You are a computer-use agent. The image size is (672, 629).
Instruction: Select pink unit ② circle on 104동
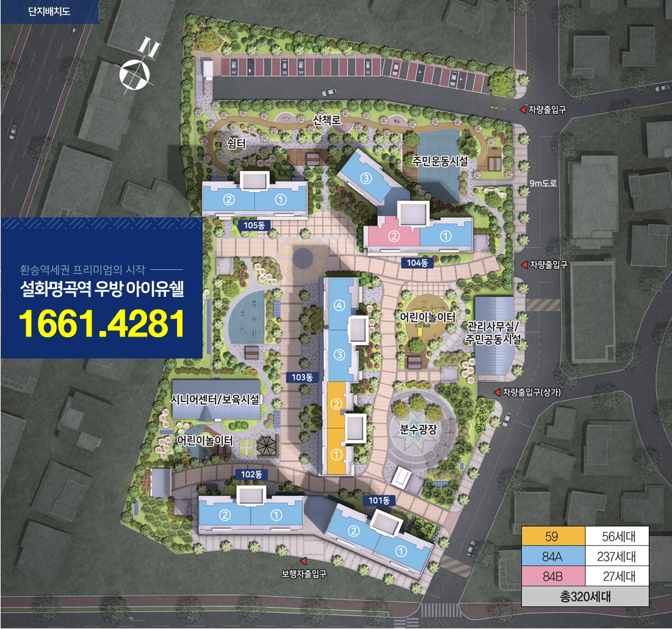(x=394, y=236)
